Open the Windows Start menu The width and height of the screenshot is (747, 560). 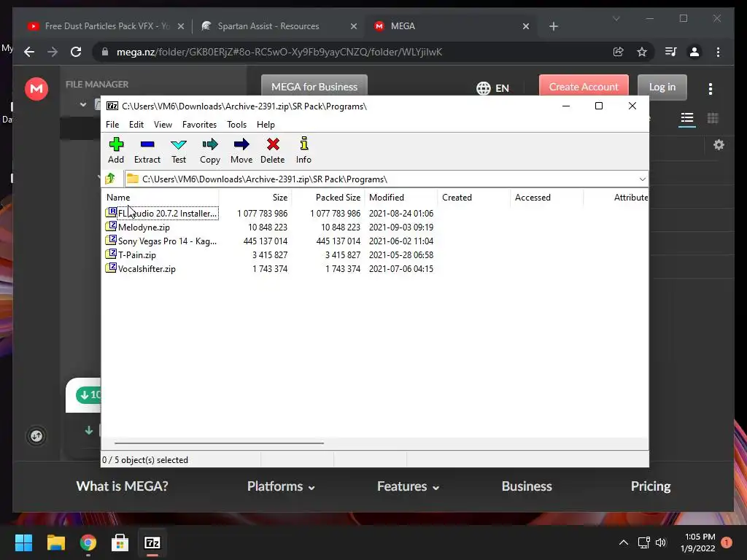pos(23,542)
